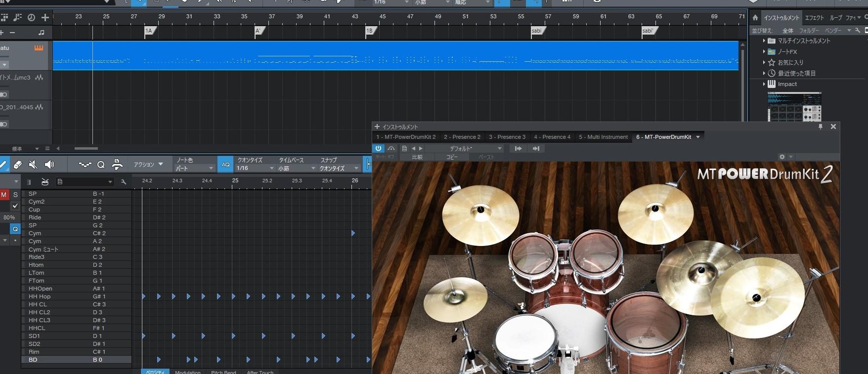
Task: Click the browser home icon
Action: point(755,18)
